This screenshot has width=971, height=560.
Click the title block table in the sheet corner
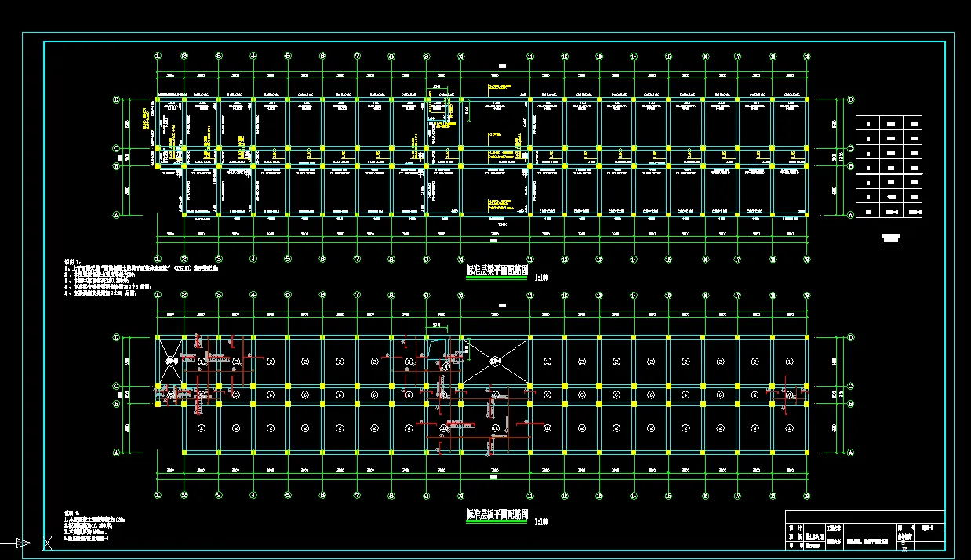864,530
